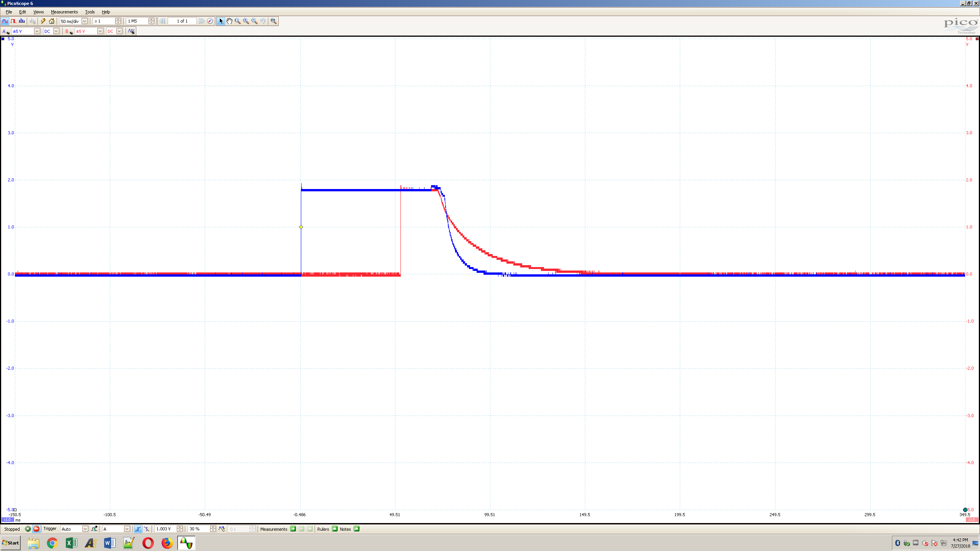Click the Zoom to full view icon
Image resolution: width=980 pixels, height=551 pixels.
[x=273, y=21]
